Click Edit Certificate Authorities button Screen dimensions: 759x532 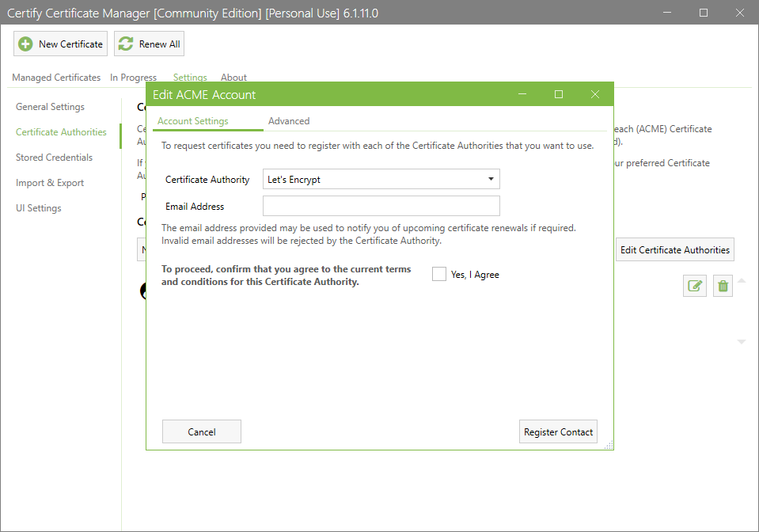675,250
